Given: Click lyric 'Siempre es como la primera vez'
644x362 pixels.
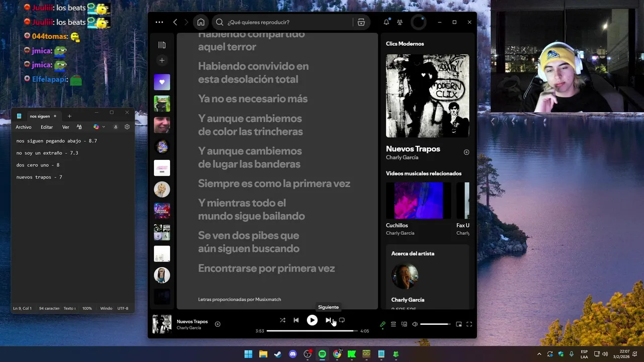Looking at the screenshot, I should pos(274,184).
